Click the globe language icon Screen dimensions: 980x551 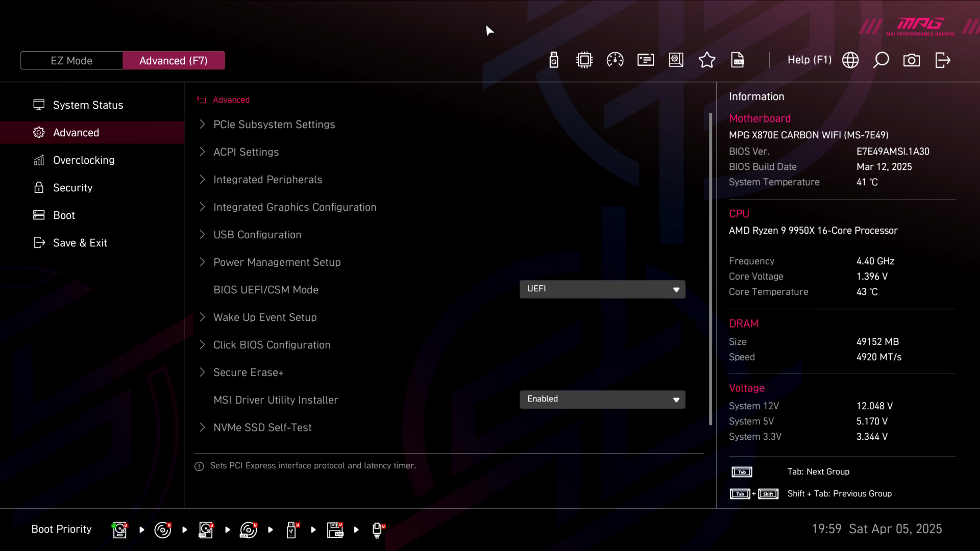pos(850,60)
